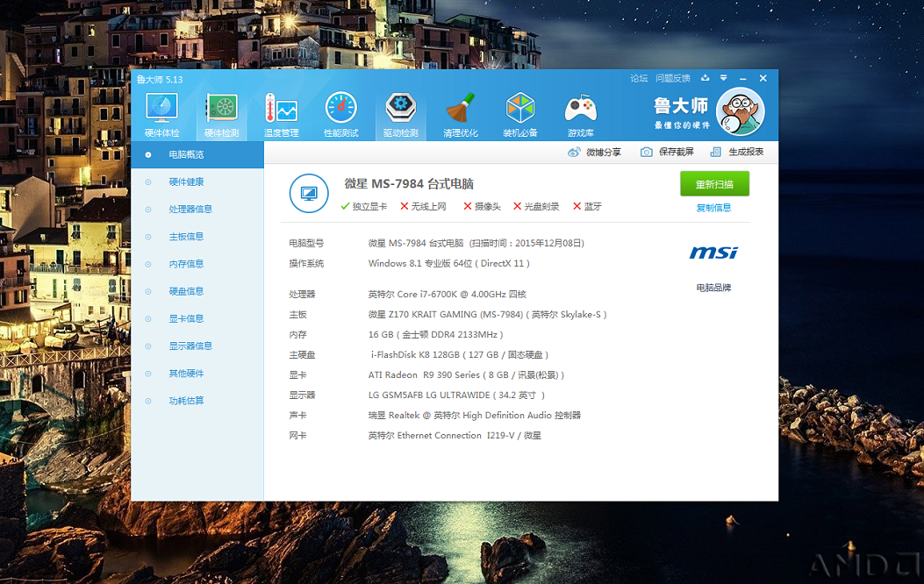Screen dimensions: 924x584
Task: Click the i-FlashDisk K8 128GB disk text
Action: point(460,354)
